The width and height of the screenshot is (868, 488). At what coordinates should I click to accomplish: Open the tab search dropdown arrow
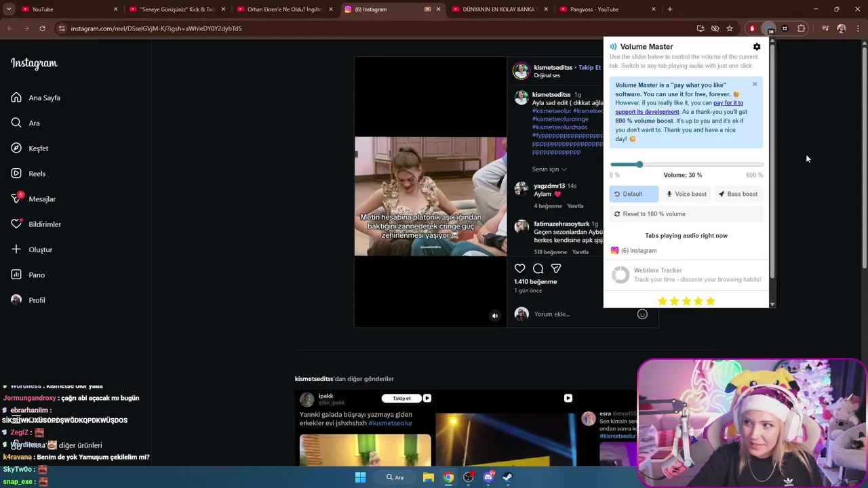(9, 9)
